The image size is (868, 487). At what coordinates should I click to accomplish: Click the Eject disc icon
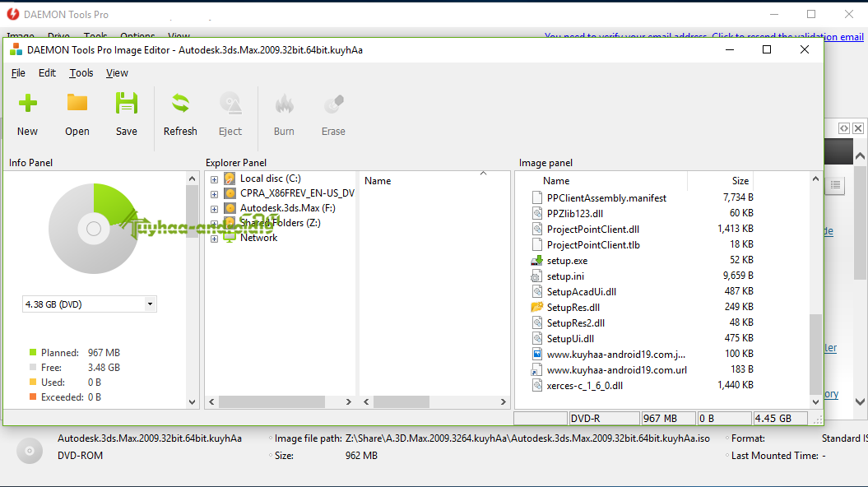[230, 104]
